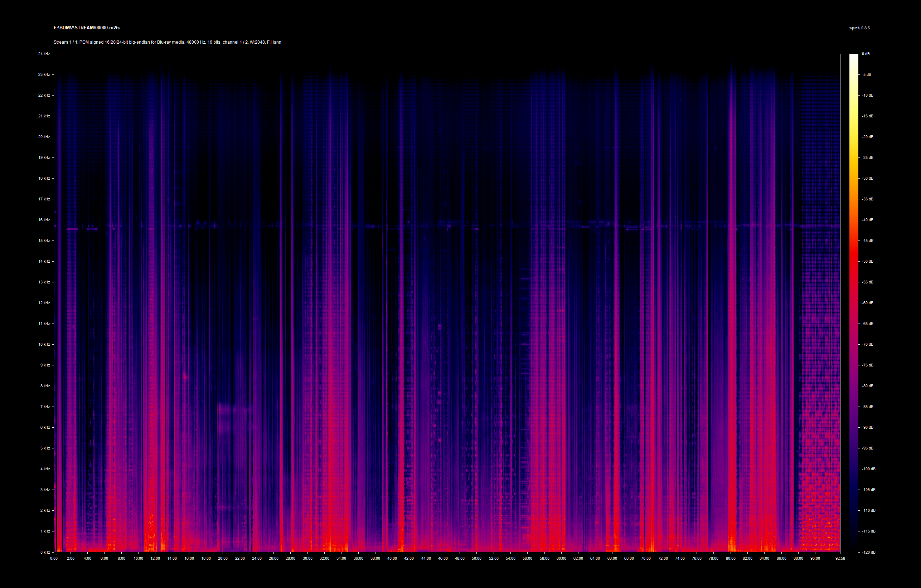Image resolution: width=921 pixels, height=588 pixels.
Task: Click the -120 dB scale label
Action: tap(868, 552)
